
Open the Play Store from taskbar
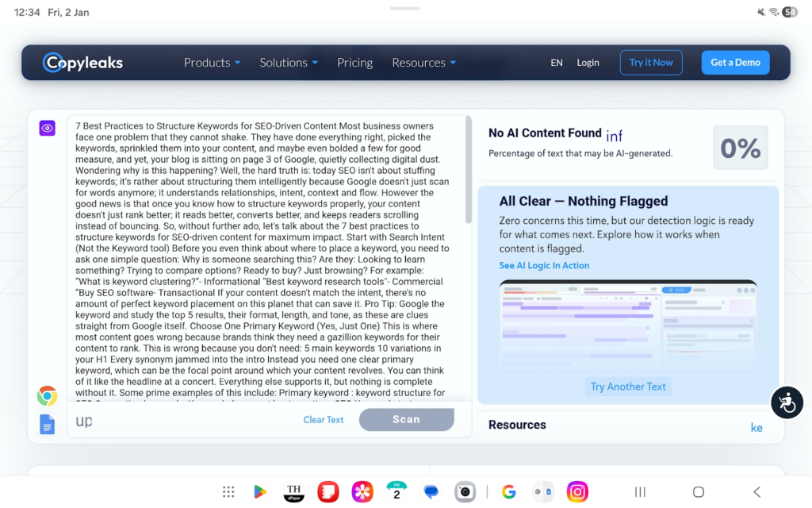pos(259,492)
